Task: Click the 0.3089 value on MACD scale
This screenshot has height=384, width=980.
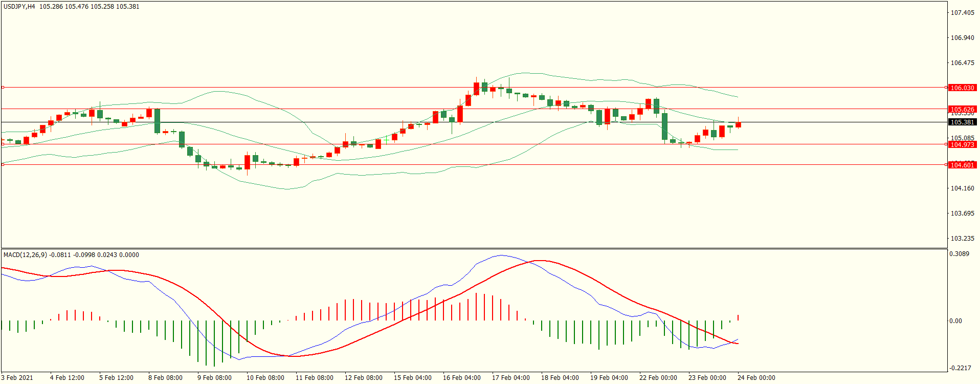Action: [959, 254]
